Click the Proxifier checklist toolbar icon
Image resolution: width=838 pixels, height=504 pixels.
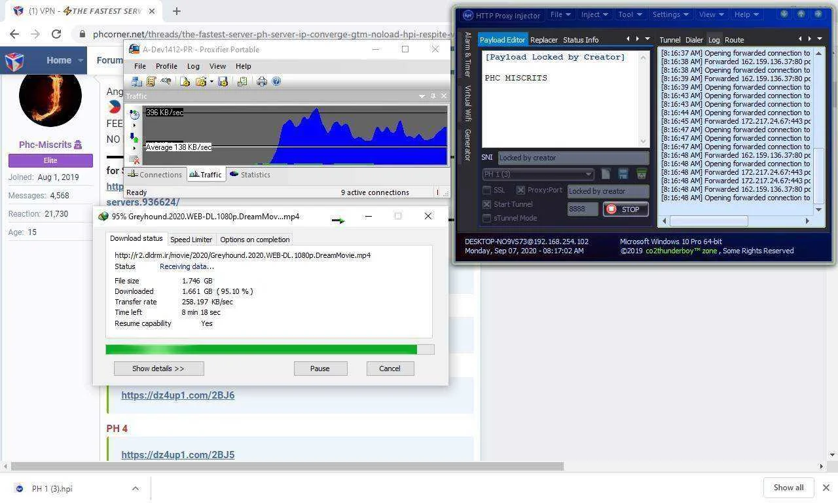click(x=242, y=82)
